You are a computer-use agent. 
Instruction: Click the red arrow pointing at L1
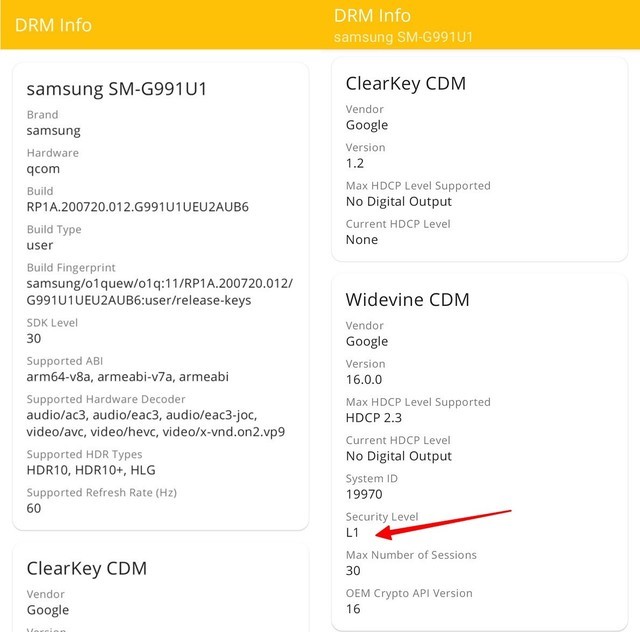tap(438, 525)
